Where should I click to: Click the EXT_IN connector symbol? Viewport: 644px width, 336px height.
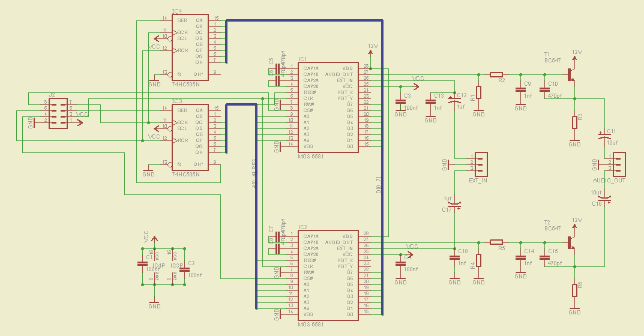pyautogui.click(x=481, y=163)
